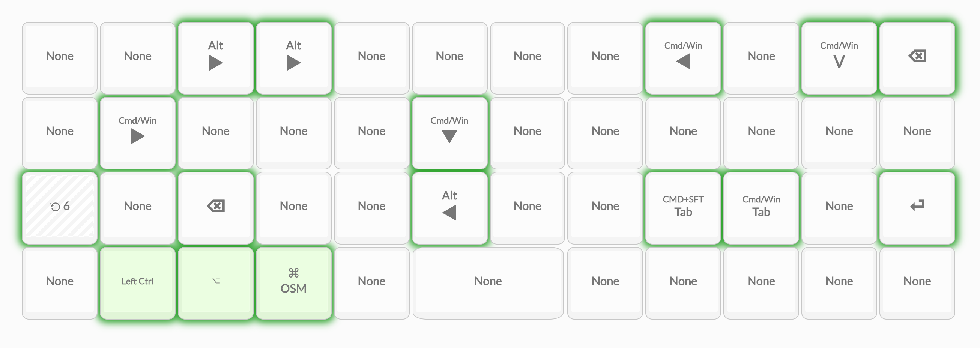Select the Cmd/Win right-arrow key
This screenshot has width=980, height=348.
point(137,132)
